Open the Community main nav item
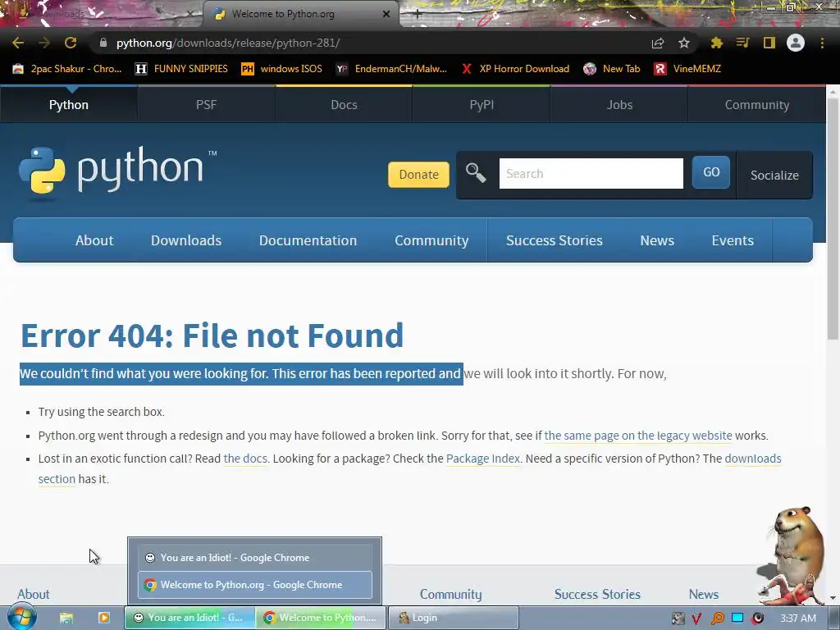The width and height of the screenshot is (840, 630). (x=431, y=240)
